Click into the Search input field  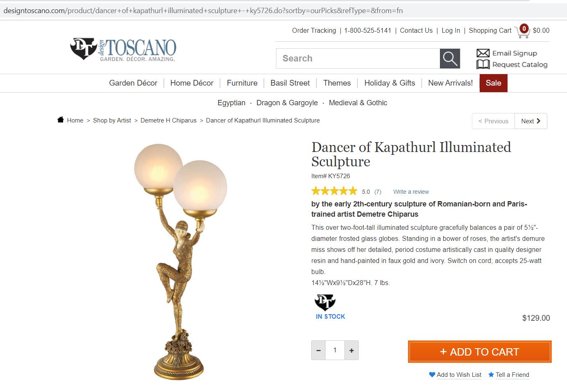(x=358, y=59)
